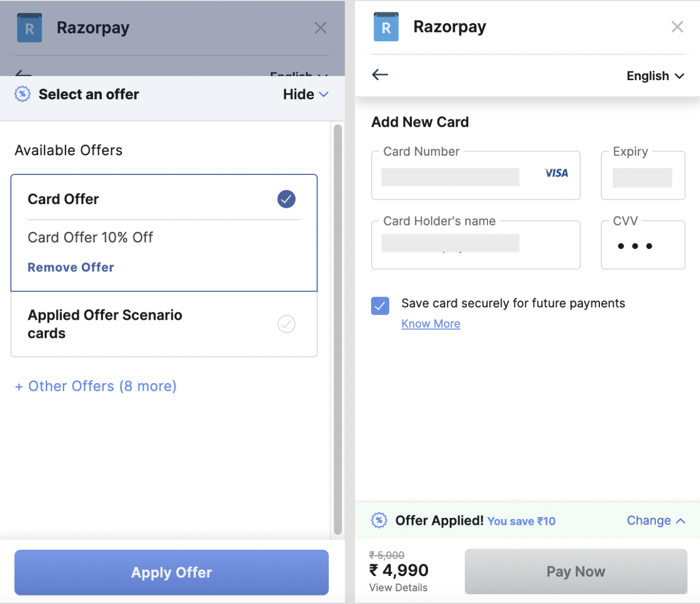
Task: Click the offer badge icon beside Offer Applied
Action: click(379, 520)
